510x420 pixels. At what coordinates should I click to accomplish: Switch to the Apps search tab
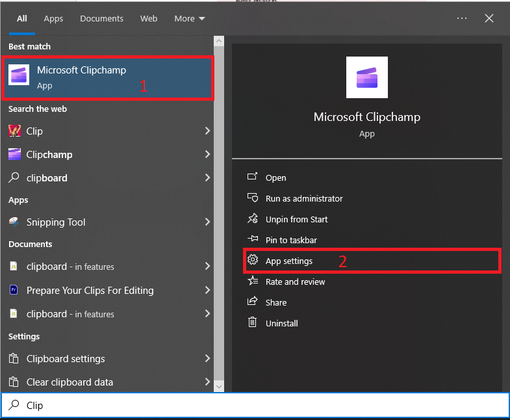(x=53, y=19)
